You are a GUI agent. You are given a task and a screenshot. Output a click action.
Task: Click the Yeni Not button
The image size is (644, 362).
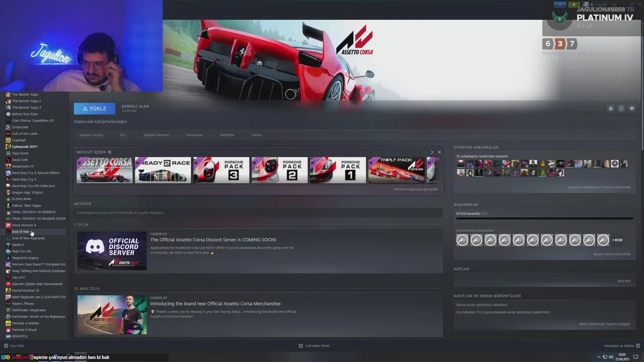(x=624, y=281)
